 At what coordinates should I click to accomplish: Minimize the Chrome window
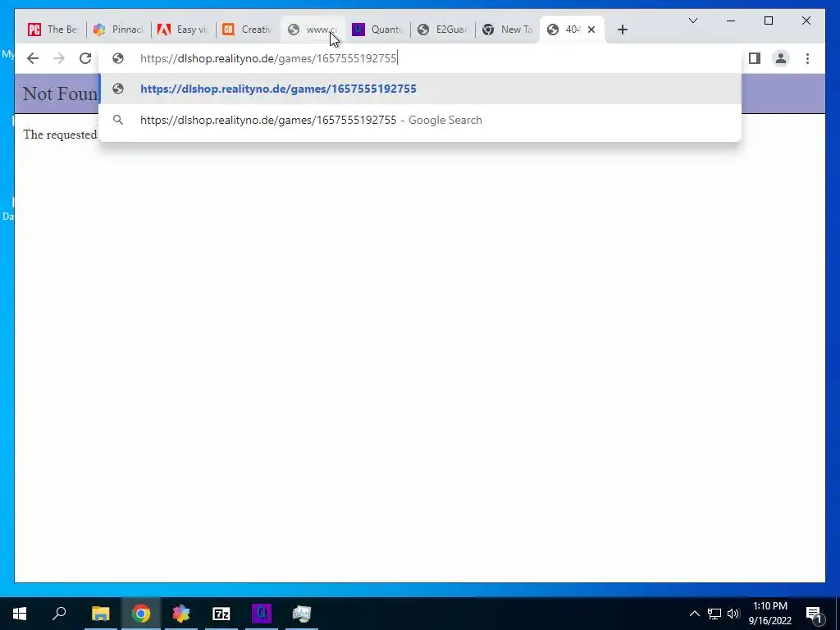click(731, 21)
